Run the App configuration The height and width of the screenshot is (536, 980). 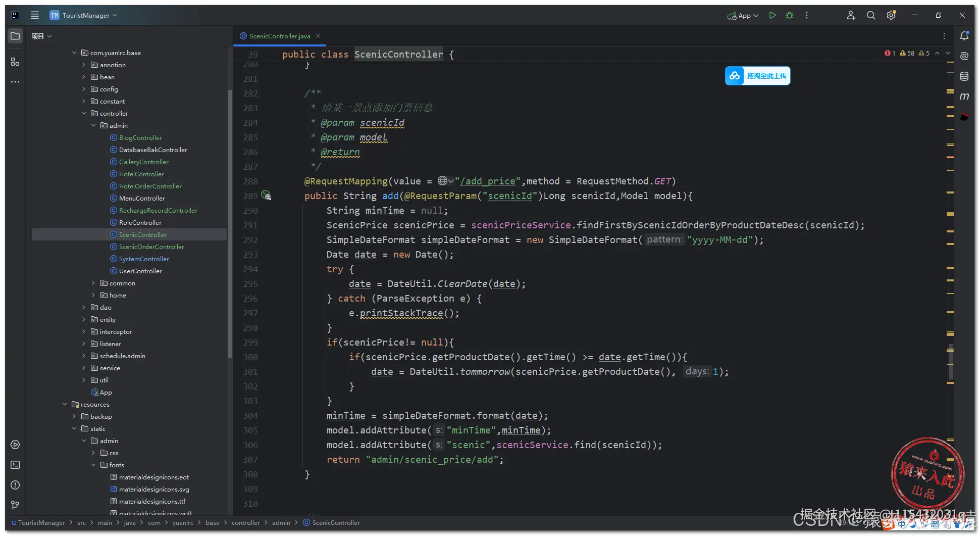772,15
